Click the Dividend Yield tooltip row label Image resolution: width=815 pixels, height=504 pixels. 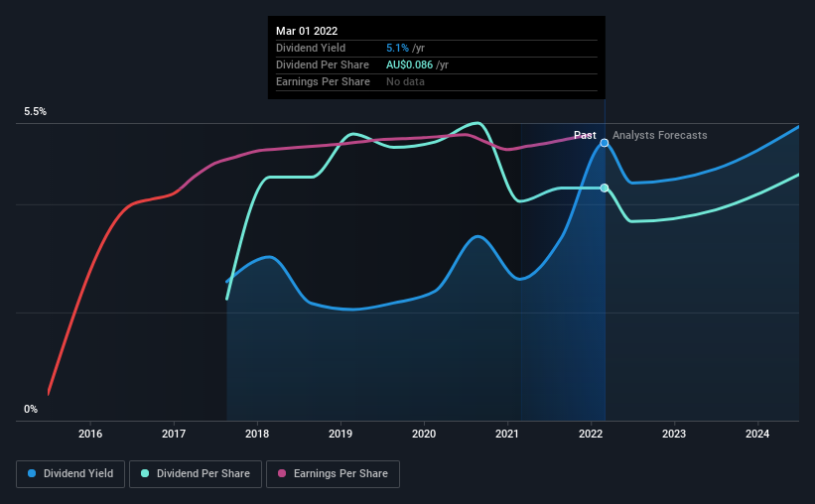pos(311,48)
